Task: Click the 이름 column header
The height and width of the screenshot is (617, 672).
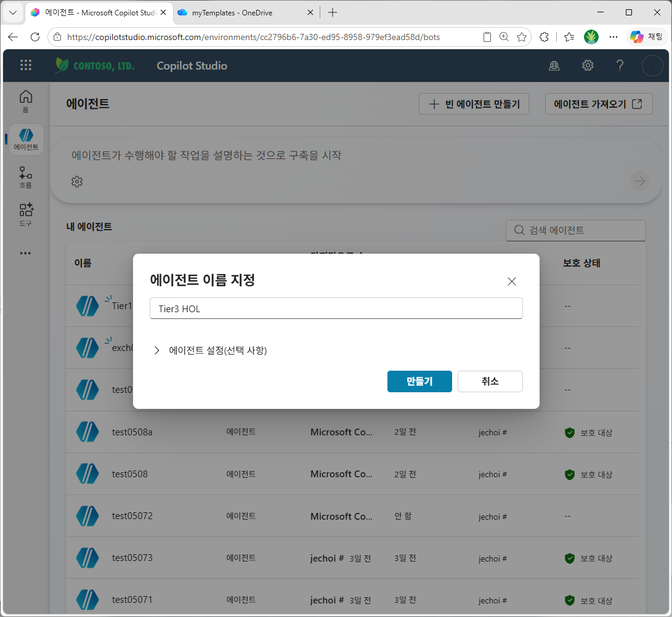Action: tap(83, 263)
